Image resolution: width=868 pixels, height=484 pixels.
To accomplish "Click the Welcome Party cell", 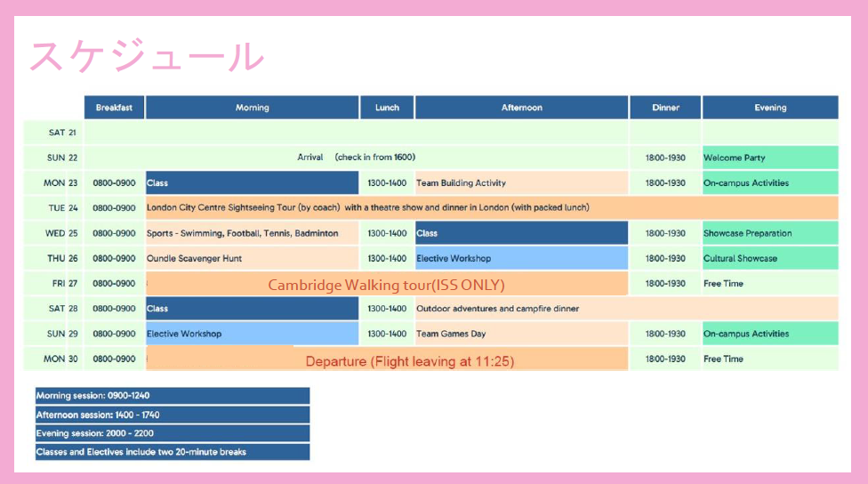I will 770,158.
